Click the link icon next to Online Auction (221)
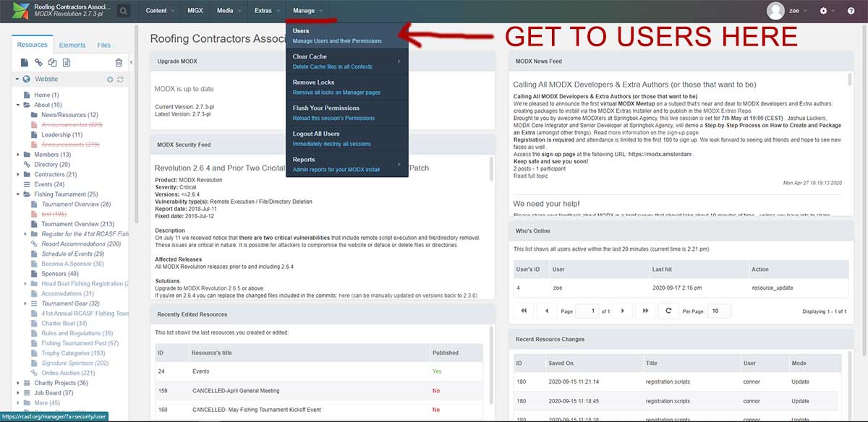 (x=35, y=373)
